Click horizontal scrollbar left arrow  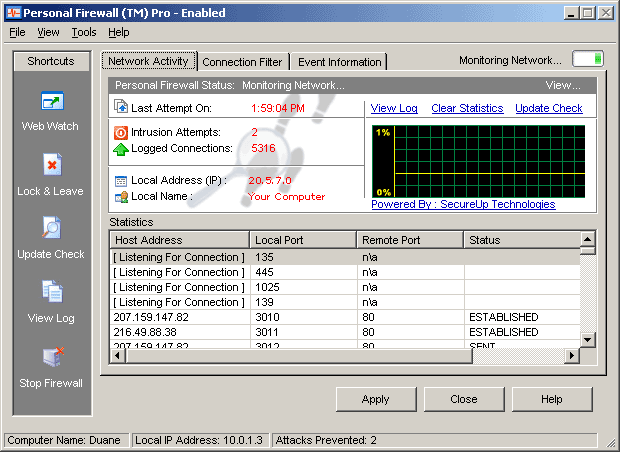(117, 356)
